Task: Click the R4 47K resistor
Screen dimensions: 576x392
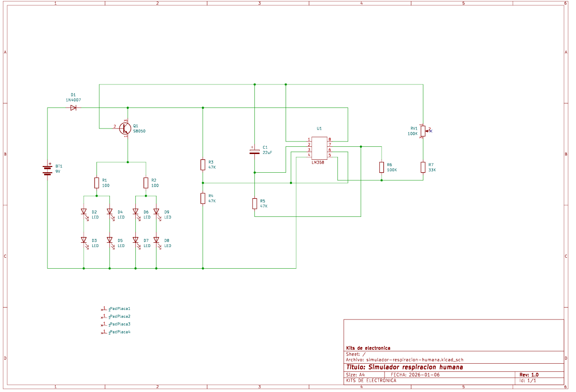Action: [x=203, y=198]
